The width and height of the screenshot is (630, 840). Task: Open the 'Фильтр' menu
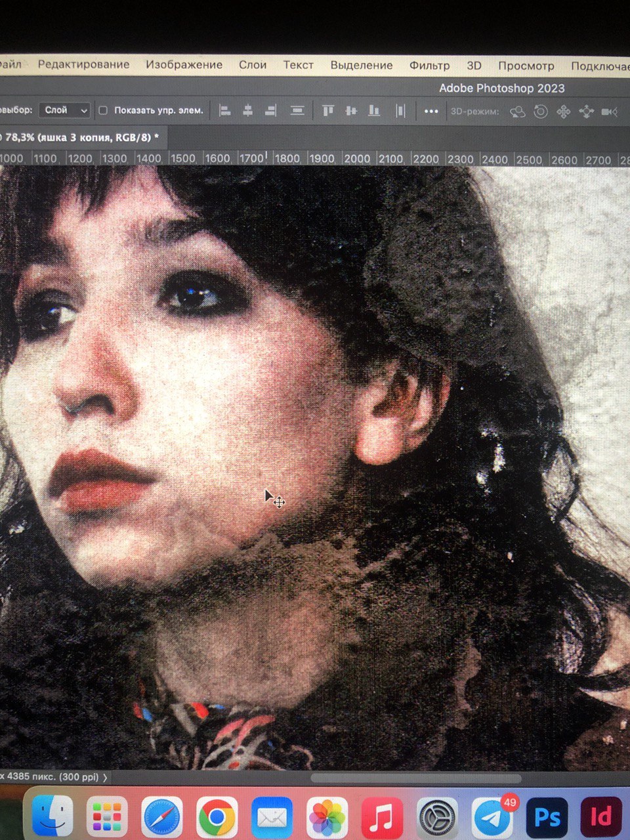point(429,65)
